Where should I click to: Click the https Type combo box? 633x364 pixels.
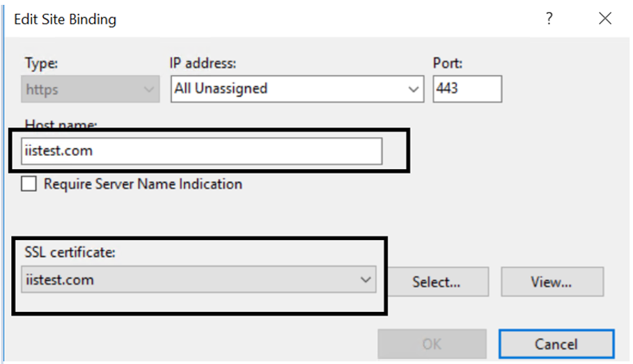coord(91,89)
